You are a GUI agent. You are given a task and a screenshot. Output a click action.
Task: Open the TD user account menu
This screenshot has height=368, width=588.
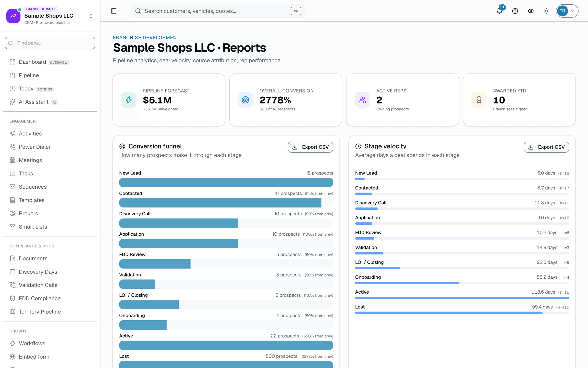(567, 11)
